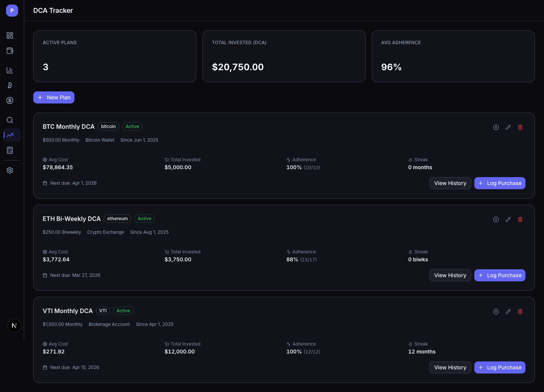Screen dimensions: 544x392
Task: Pause the ETH Bi-Weekly DCA plan
Action: point(496,219)
